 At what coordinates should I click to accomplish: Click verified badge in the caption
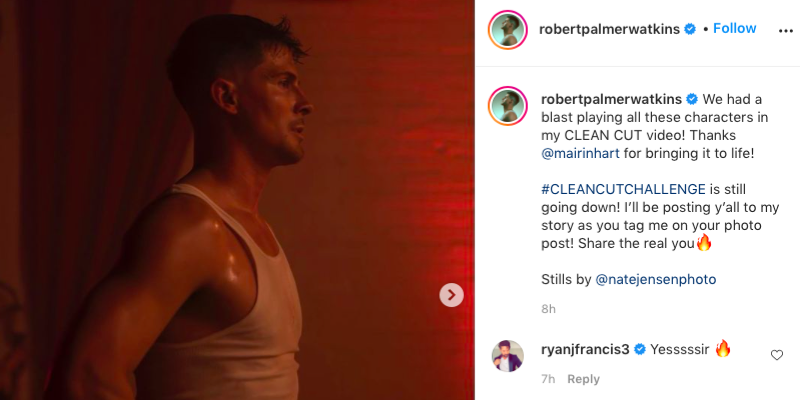tap(689, 100)
